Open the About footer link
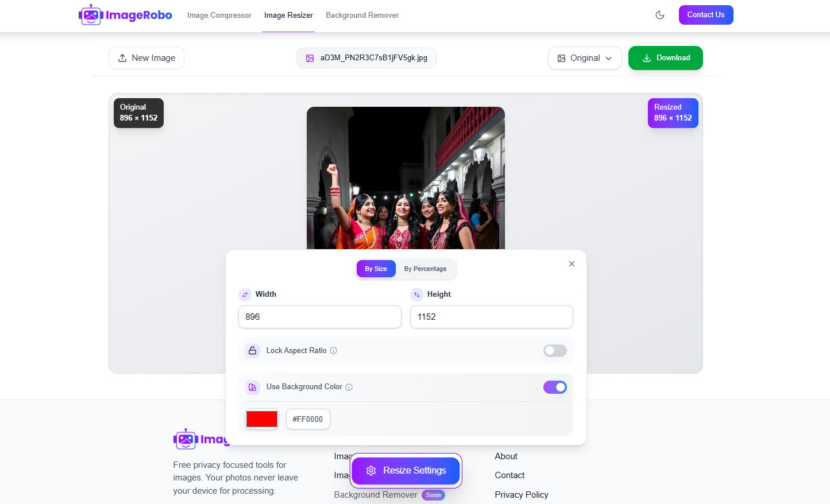 (506, 456)
